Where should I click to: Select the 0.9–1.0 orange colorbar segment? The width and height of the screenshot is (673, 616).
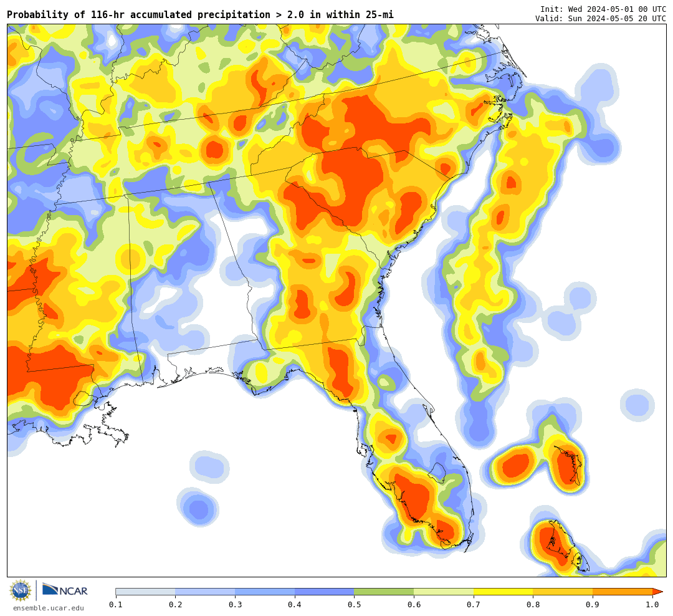coord(623,592)
